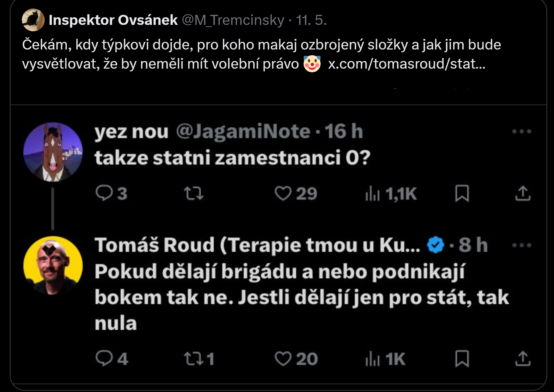The width and height of the screenshot is (554, 392).
Task: Open the x.com/tomasroud link
Action: point(407,64)
